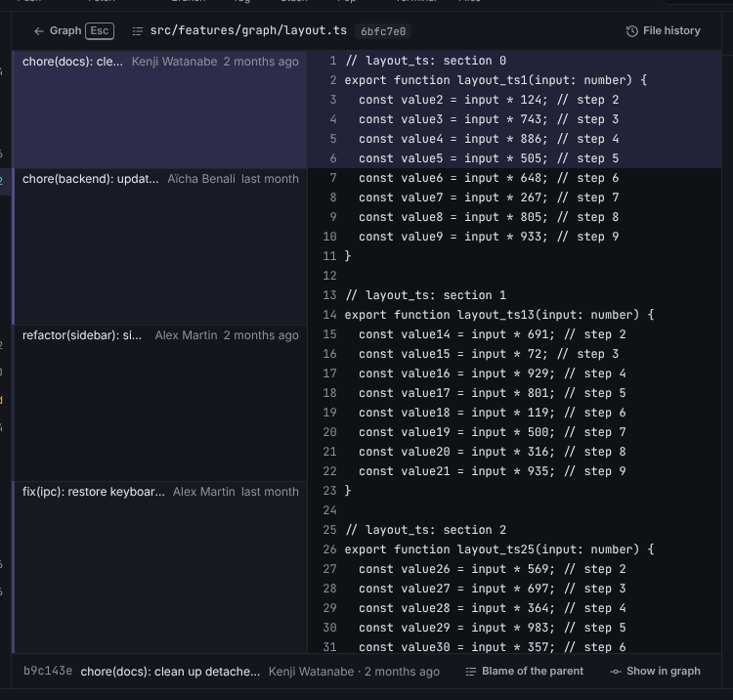This screenshot has height=700, width=733.
Task: Click line 8 const value7 = input * 267
Action: (489, 197)
